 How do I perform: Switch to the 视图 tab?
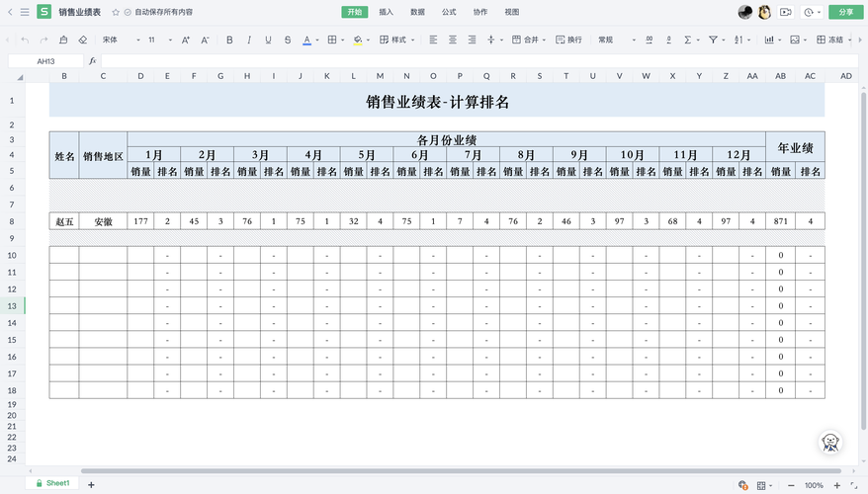coord(512,12)
